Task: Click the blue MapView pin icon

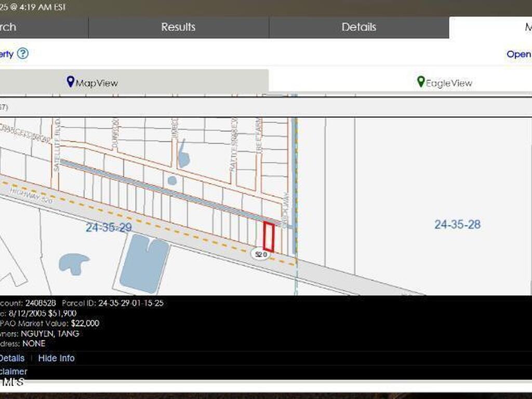Action: tap(71, 82)
